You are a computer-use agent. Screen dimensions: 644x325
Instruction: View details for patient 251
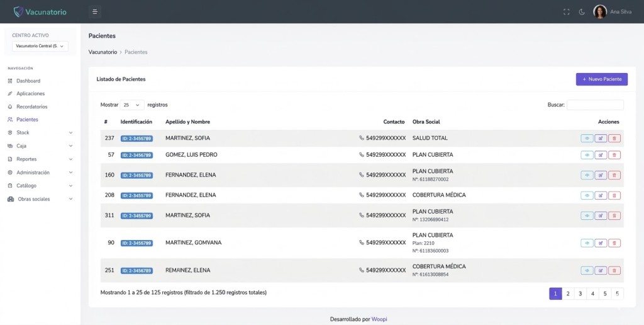[587, 271]
